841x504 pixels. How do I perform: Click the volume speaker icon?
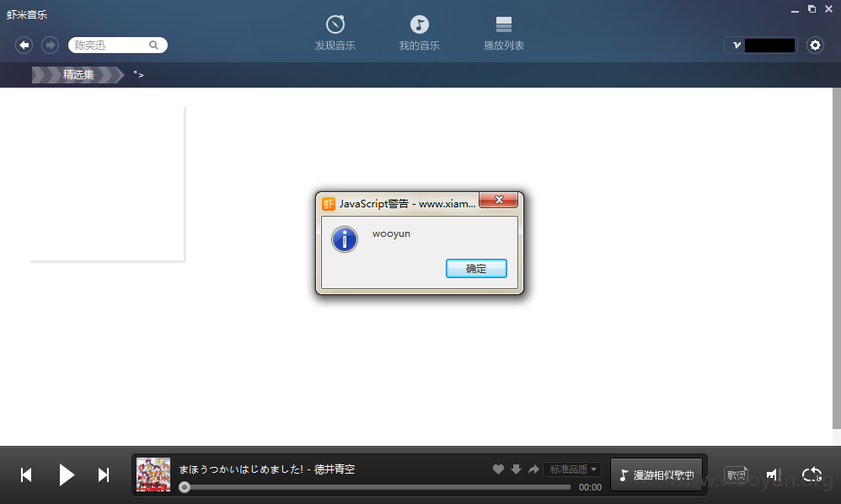773,475
